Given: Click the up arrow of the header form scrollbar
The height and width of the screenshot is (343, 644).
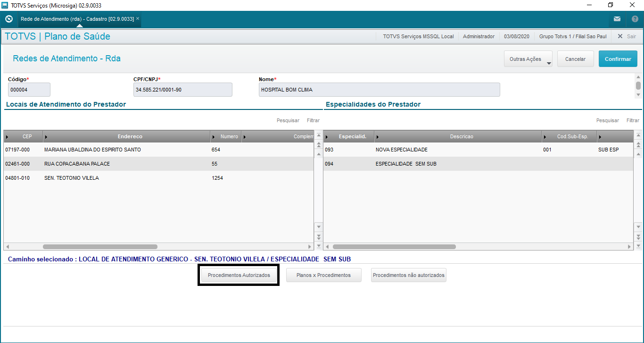Looking at the screenshot, I should pos(638,77).
